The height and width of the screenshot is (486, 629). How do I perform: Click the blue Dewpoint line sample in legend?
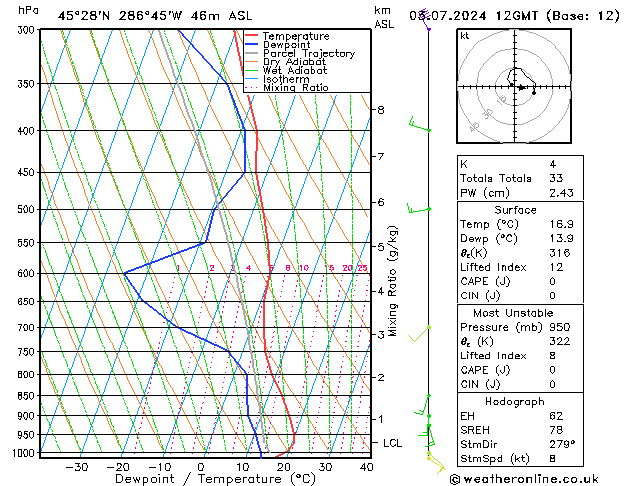(251, 45)
